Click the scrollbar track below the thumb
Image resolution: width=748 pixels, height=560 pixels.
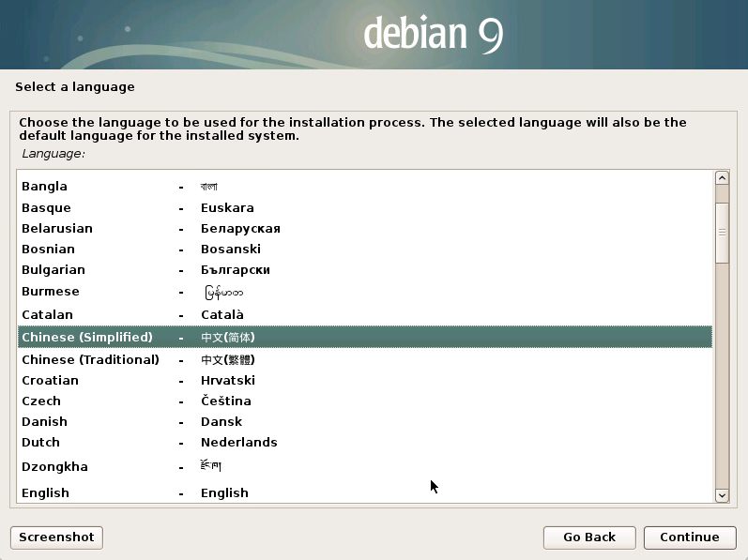point(722,375)
